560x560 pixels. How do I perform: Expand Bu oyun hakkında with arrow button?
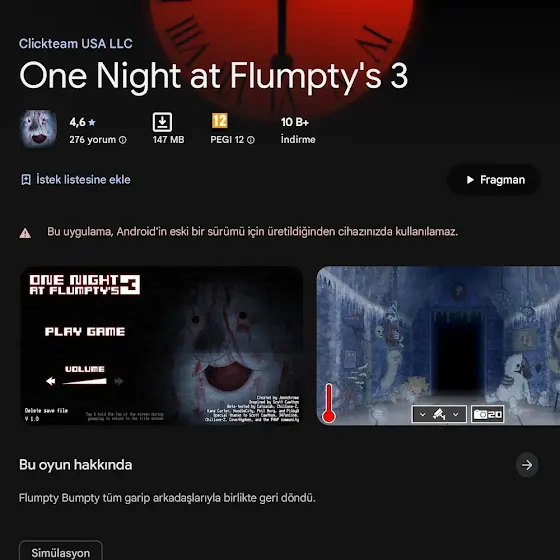(527, 465)
